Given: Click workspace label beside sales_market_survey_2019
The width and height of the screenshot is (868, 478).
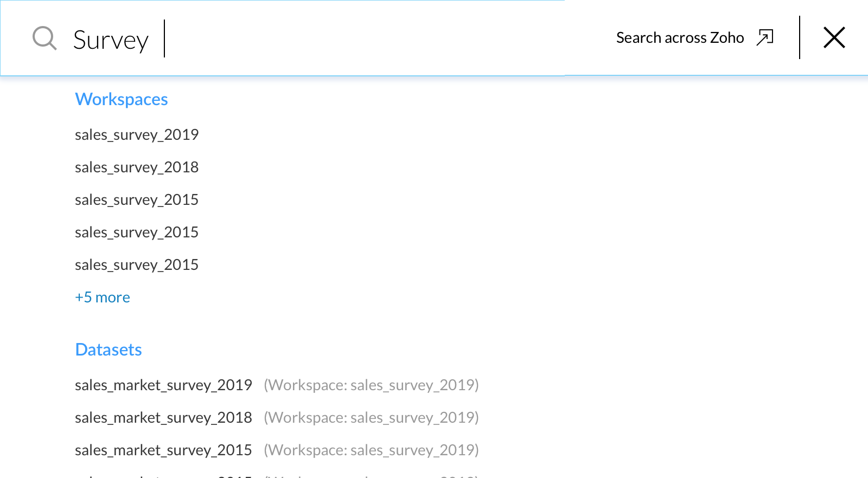Looking at the screenshot, I should (x=371, y=385).
